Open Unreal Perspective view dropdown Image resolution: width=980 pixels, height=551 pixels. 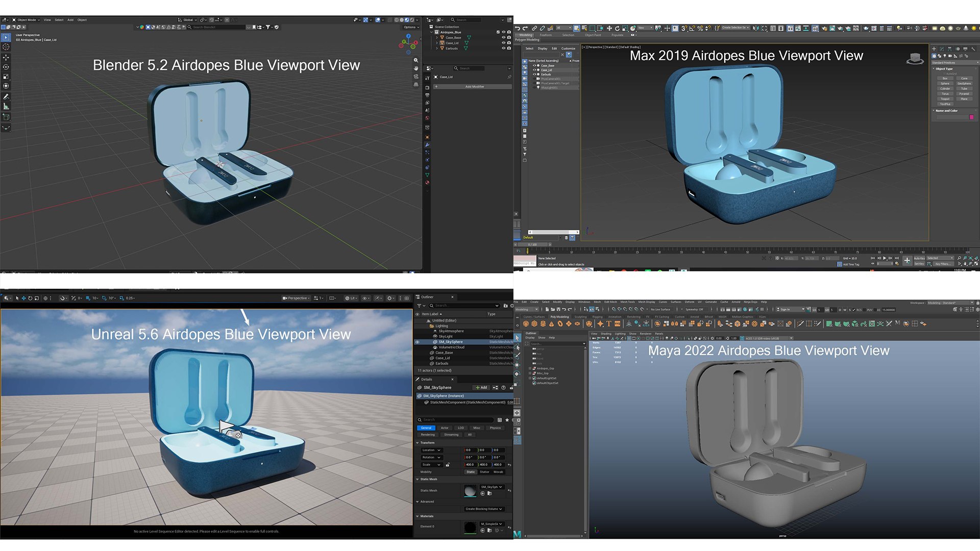coord(296,298)
